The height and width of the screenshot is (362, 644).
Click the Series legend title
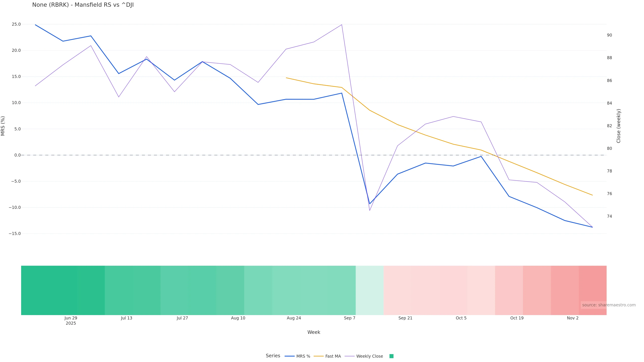click(273, 356)
